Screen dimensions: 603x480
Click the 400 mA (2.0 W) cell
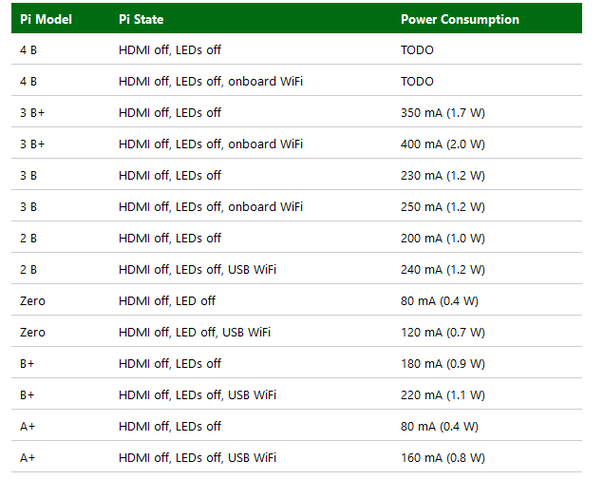tap(443, 144)
